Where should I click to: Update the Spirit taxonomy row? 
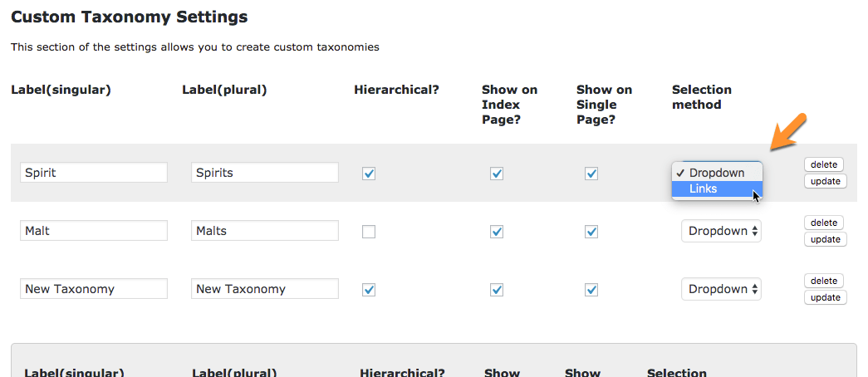coord(825,181)
